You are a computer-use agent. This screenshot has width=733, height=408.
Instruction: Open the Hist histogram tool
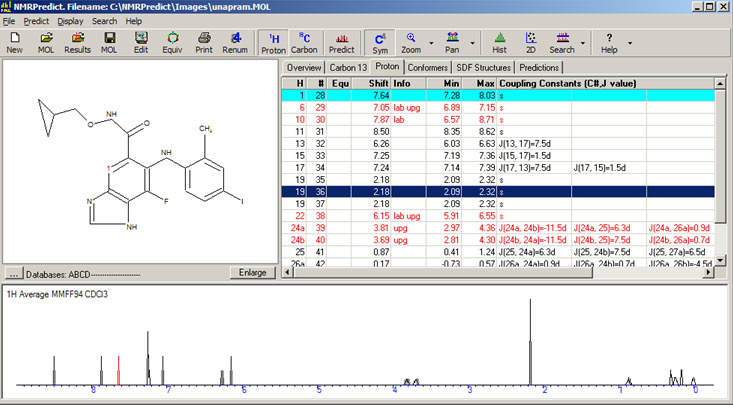pos(500,41)
